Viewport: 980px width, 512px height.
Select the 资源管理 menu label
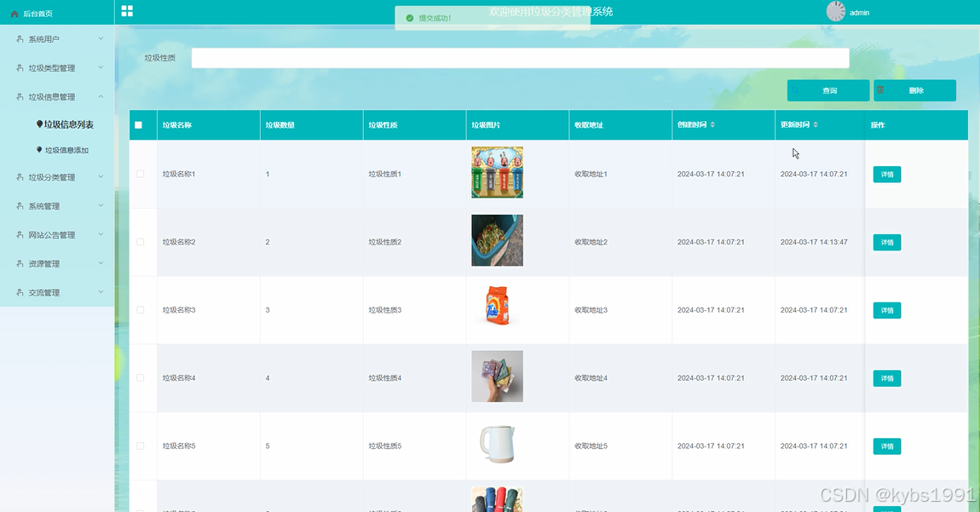[43, 263]
